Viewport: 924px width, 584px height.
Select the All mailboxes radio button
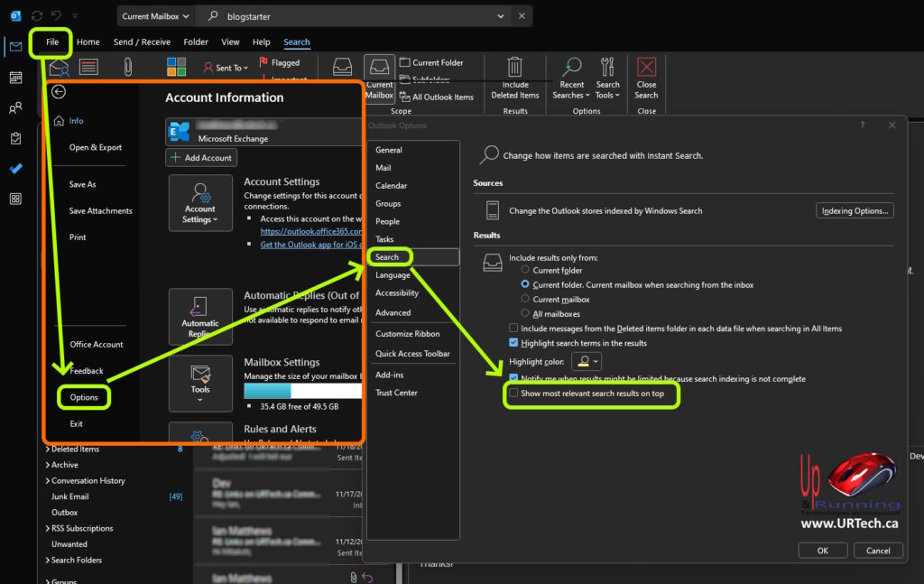coord(526,314)
